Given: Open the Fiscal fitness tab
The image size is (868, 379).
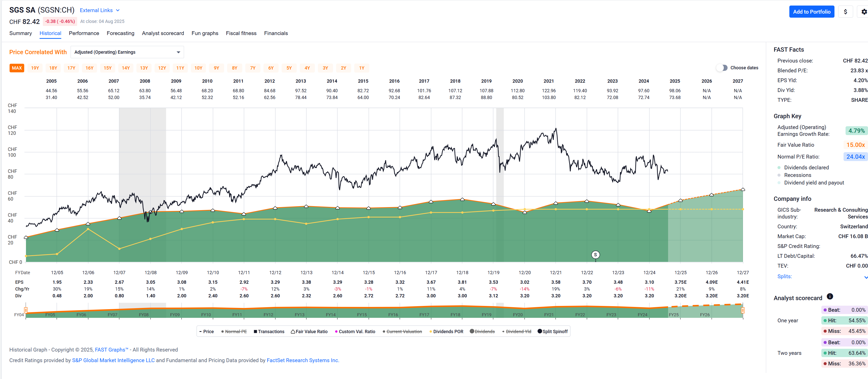Looking at the screenshot, I should [x=241, y=33].
